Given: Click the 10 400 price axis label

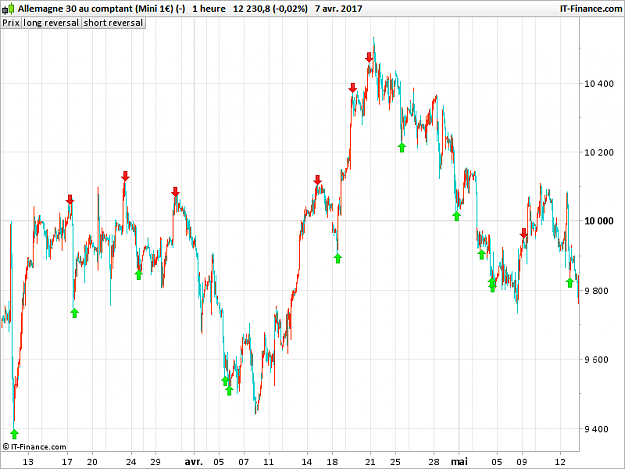Looking at the screenshot, I should point(599,84).
